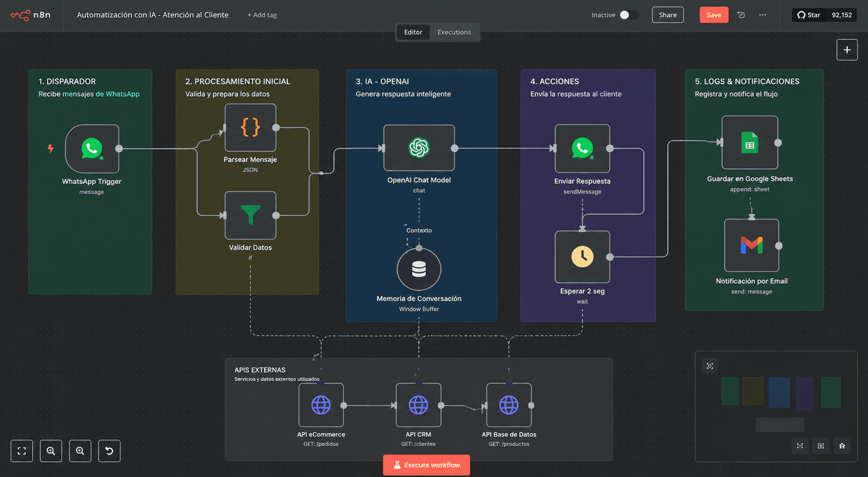Viewport: 868px width, 477px height.
Task: Open the n8n logo home
Action: tap(31, 15)
